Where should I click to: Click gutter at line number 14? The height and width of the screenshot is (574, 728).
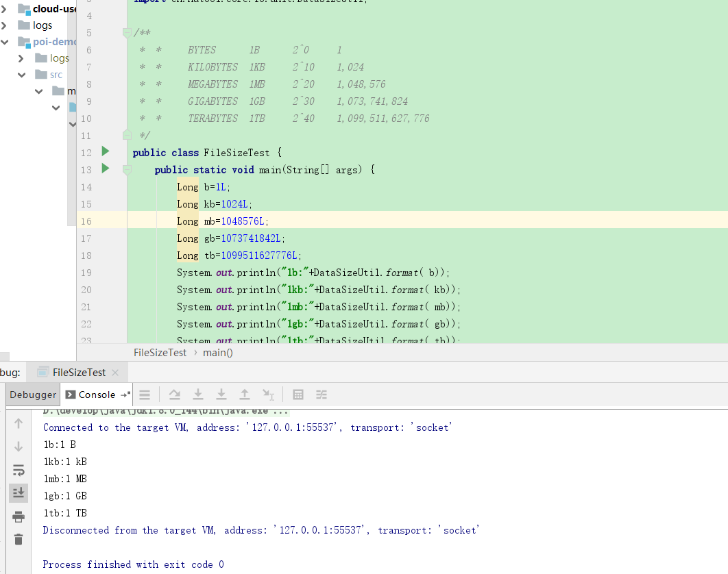(x=86, y=187)
